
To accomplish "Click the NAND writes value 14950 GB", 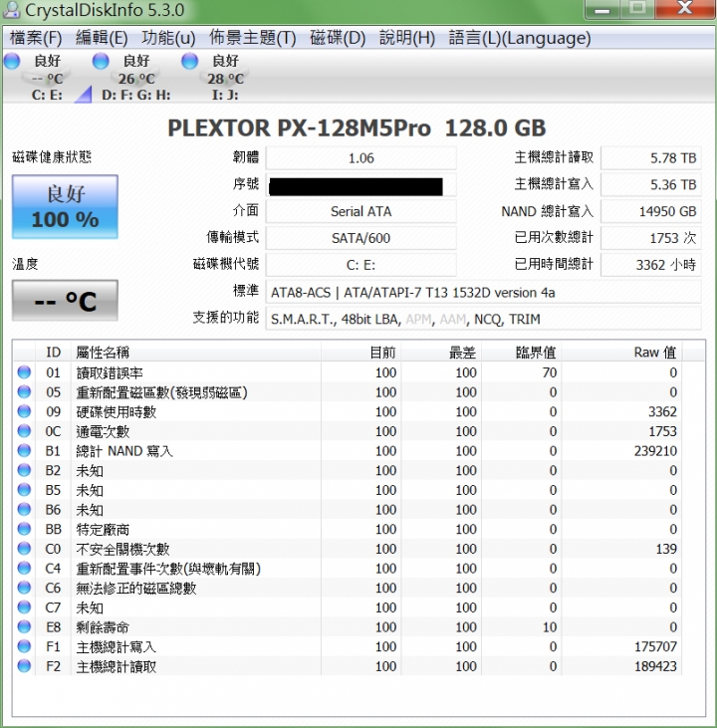I will coord(650,212).
